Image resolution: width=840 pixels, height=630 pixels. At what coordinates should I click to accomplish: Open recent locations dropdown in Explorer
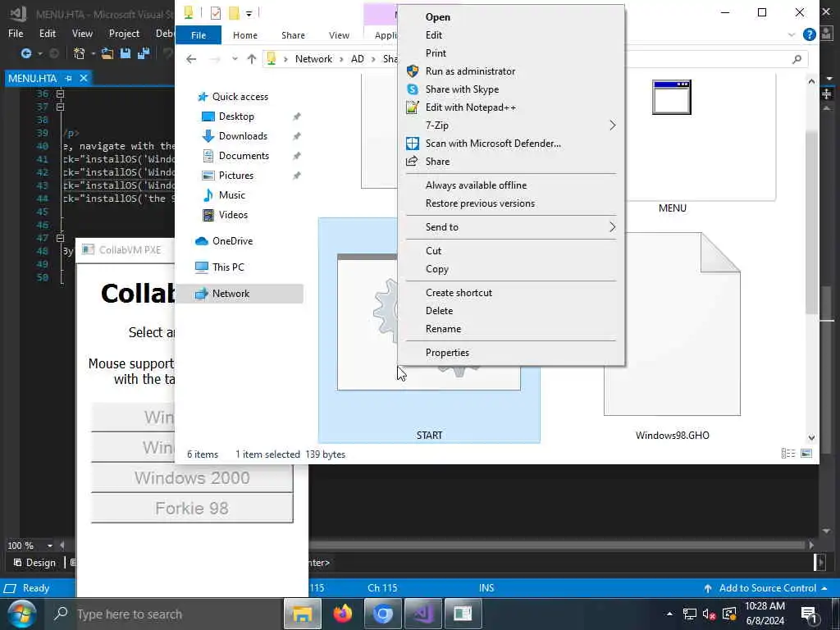click(x=235, y=59)
